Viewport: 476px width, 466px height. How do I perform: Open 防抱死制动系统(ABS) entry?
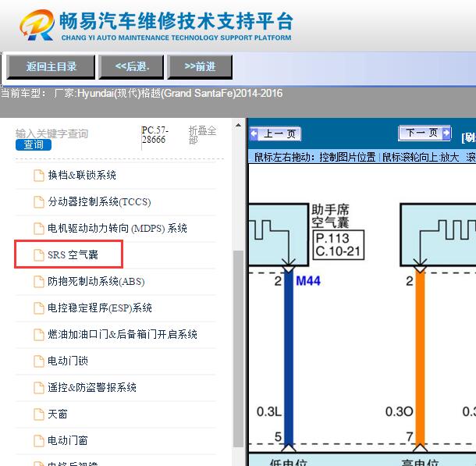[x=96, y=282]
